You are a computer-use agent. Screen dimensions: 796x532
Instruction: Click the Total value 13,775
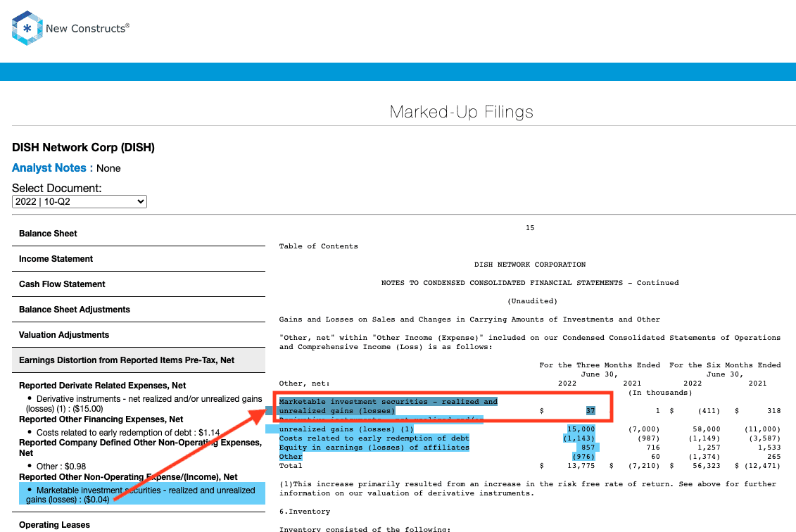click(581, 466)
